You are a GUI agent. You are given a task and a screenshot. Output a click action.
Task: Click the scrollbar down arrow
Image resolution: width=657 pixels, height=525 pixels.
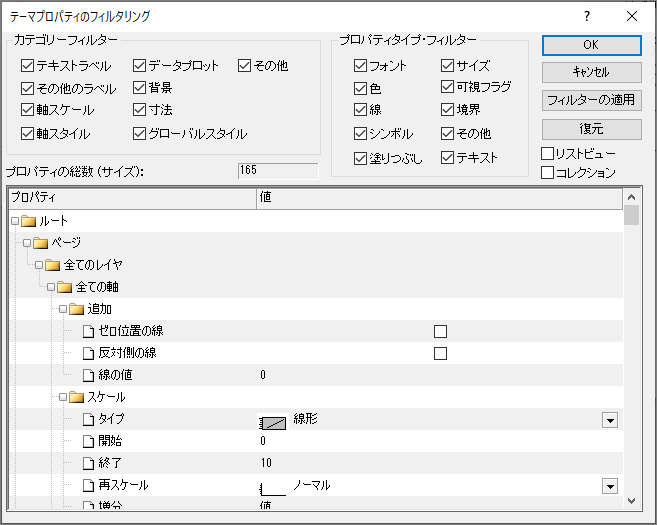631,501
